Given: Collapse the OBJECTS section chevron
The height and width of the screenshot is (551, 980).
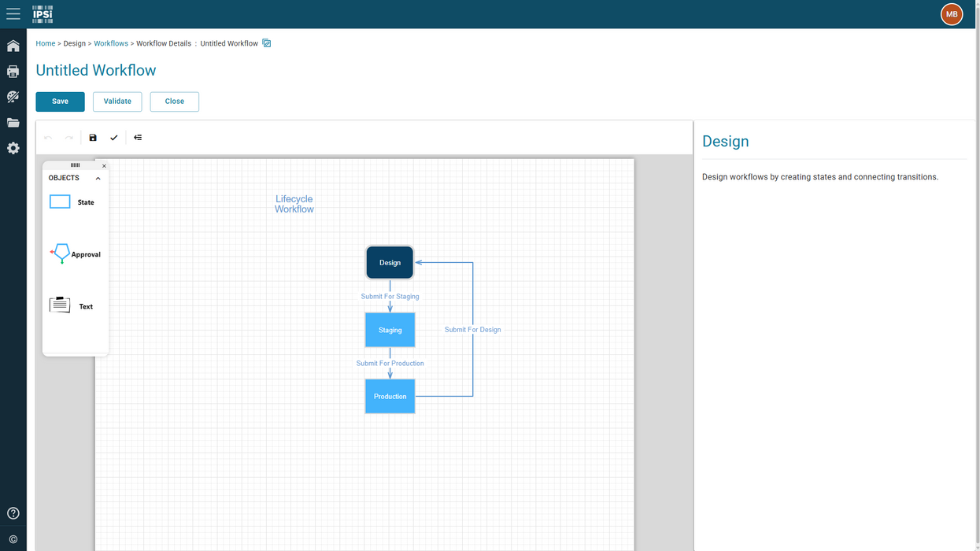Looking at the screenshot, I should [98, 179].
